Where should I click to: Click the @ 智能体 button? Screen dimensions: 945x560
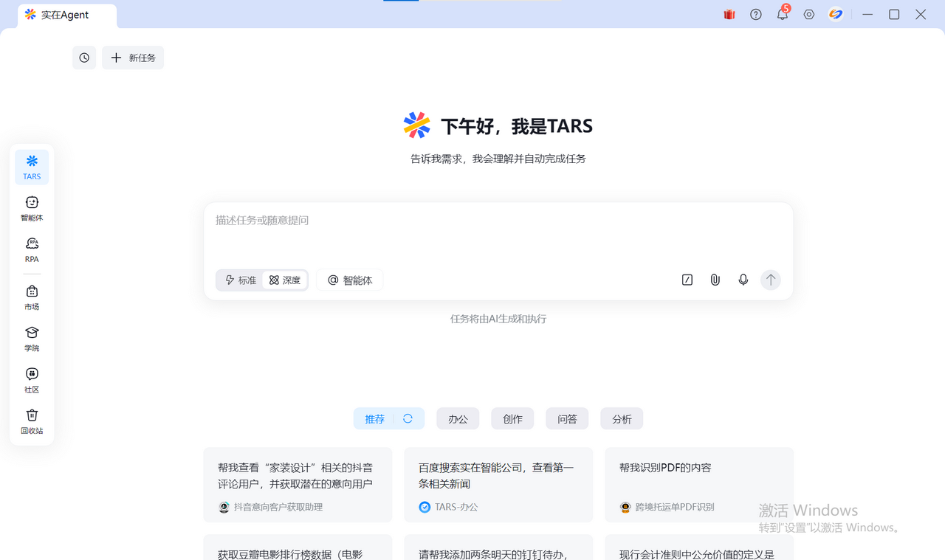coord(350,280)
